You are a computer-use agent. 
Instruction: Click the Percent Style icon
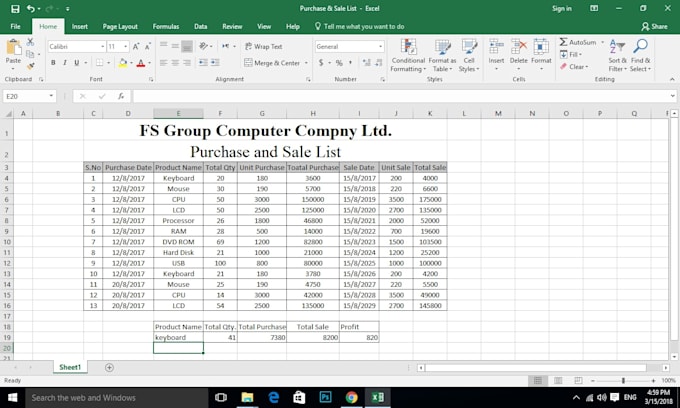pyautogui.click(x=339, y=63)
